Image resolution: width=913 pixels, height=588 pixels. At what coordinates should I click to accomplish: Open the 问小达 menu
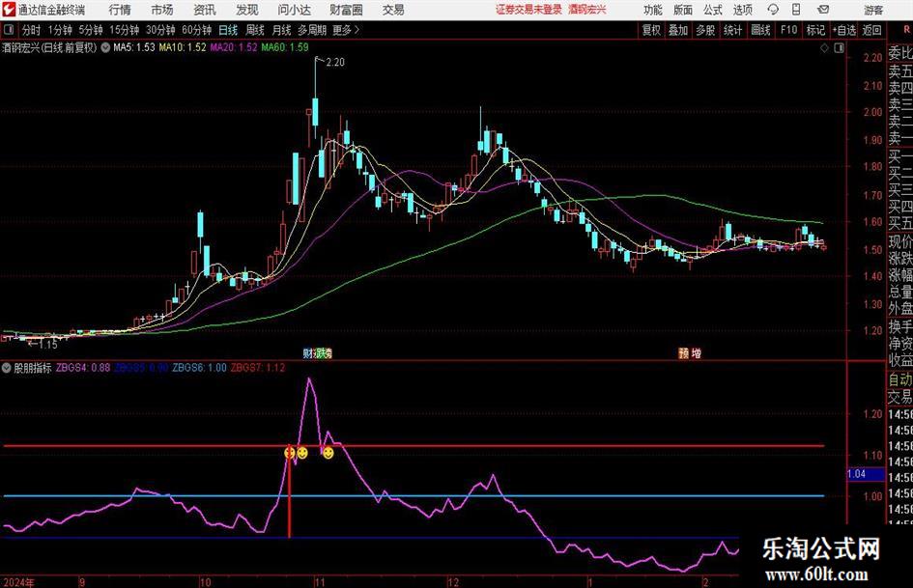pyautogui.click(x=294, y=10)
